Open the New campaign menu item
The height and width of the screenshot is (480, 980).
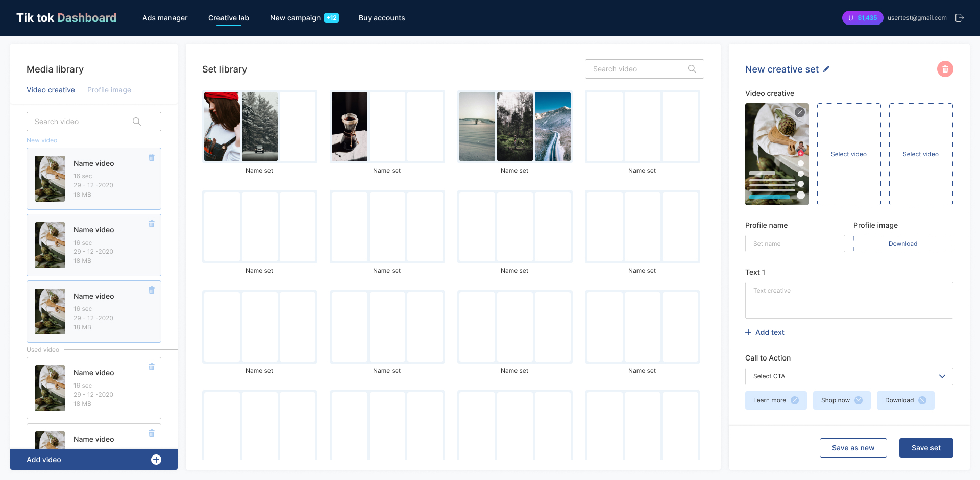[295, 18]
